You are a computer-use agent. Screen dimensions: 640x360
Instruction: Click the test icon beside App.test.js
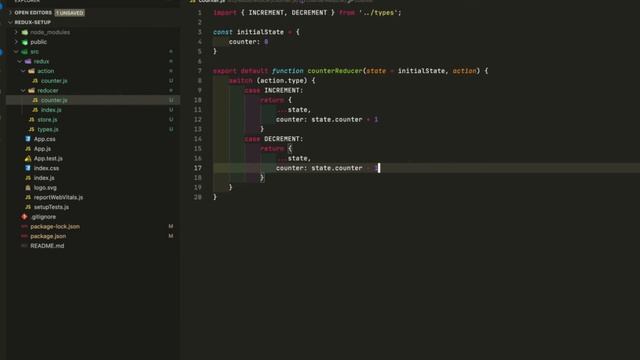(28, 158)
